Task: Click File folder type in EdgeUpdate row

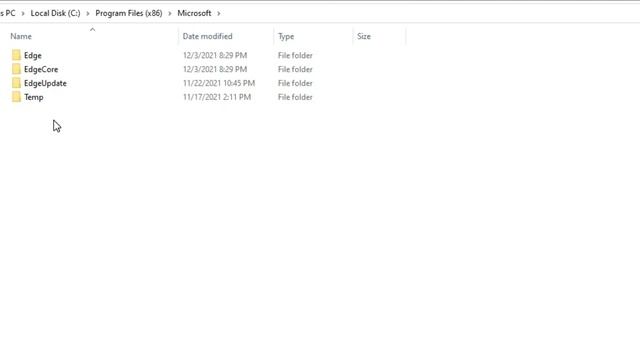Action: pyautogui.click(x=295, y=83)
